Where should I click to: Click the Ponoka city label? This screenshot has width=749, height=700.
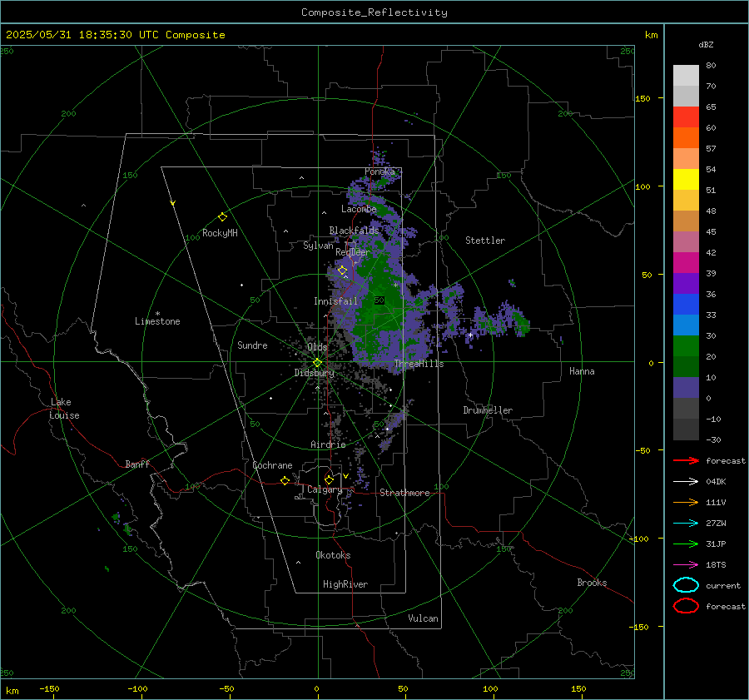[379, 171]
